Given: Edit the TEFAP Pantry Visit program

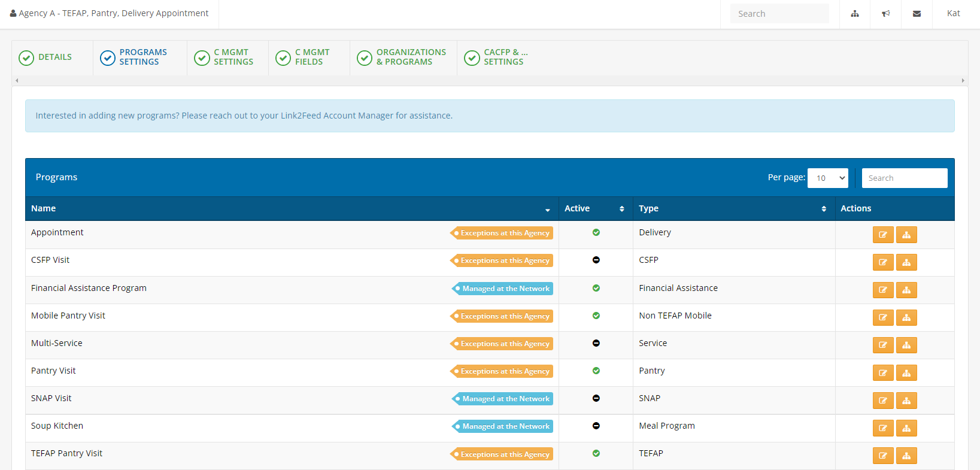Looking at the screenshot, I should [882, 456].
